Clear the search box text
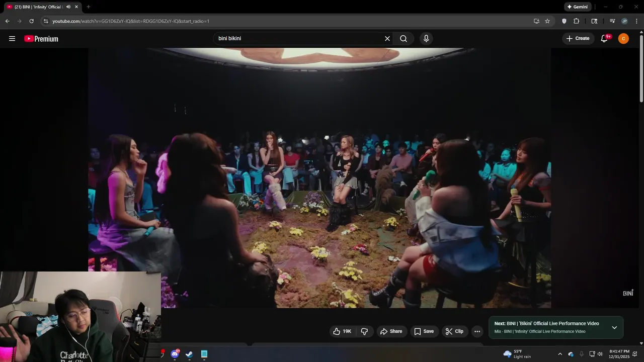The height and width of the screenshot is (362, 644). [x=387, y=39]
